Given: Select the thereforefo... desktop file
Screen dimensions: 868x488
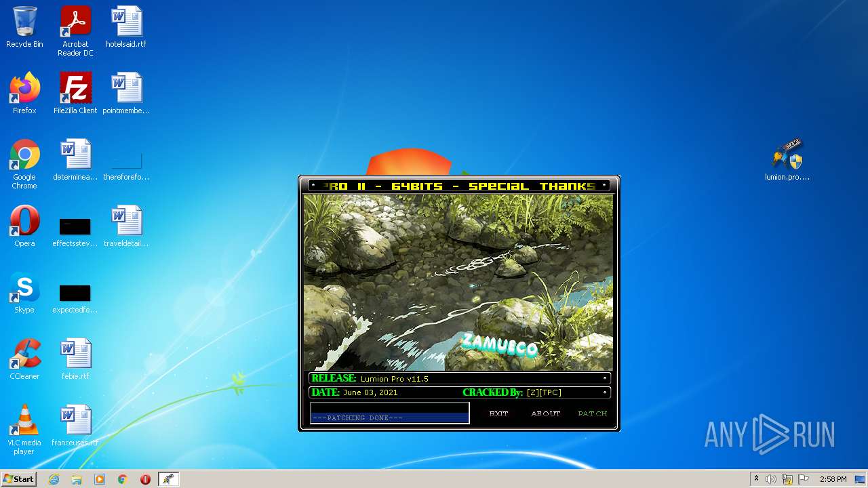Looking at the screenshot, I should (x=126, y=165).
